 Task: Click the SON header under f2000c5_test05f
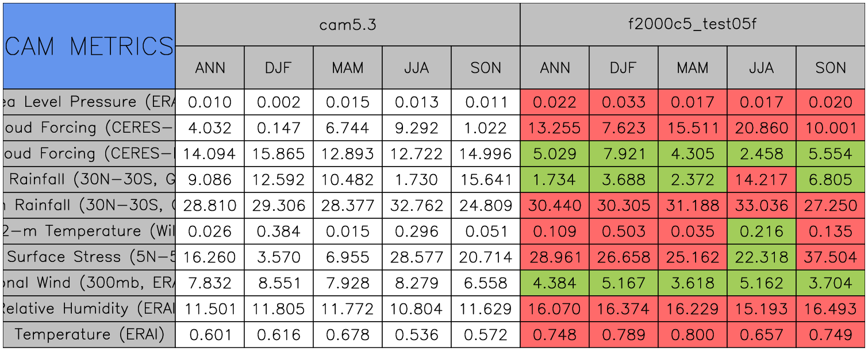pyautogui.click(x=831, y=68)
